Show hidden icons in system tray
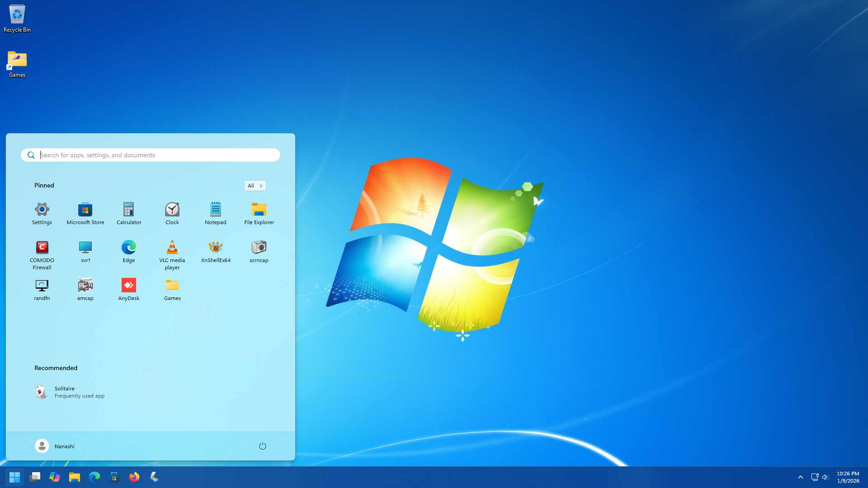Image resolution: width=868 pixels, height=488 pixels. coord(800,477)
